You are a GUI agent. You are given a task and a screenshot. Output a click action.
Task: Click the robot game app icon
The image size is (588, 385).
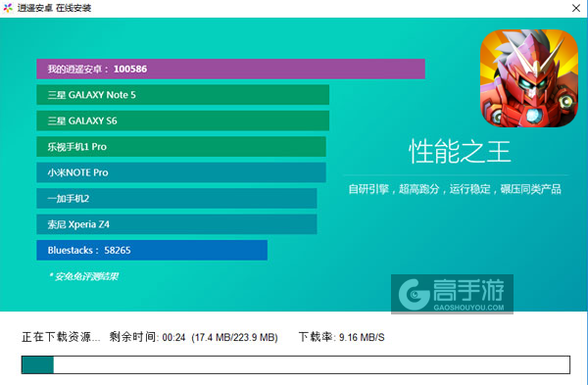pos(529,78)
